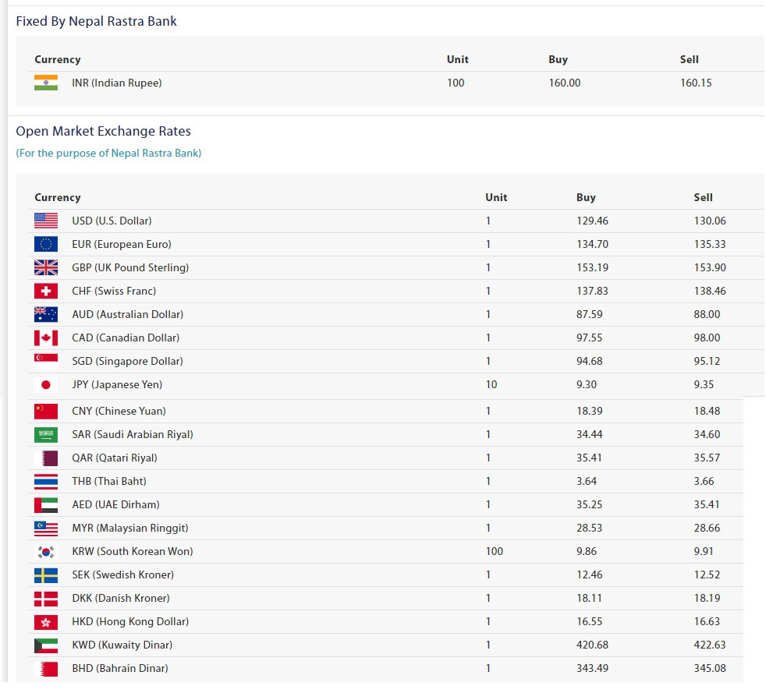The image size is (766, 700).
Task: Click the Sweden flag icon
Action: 46,575
